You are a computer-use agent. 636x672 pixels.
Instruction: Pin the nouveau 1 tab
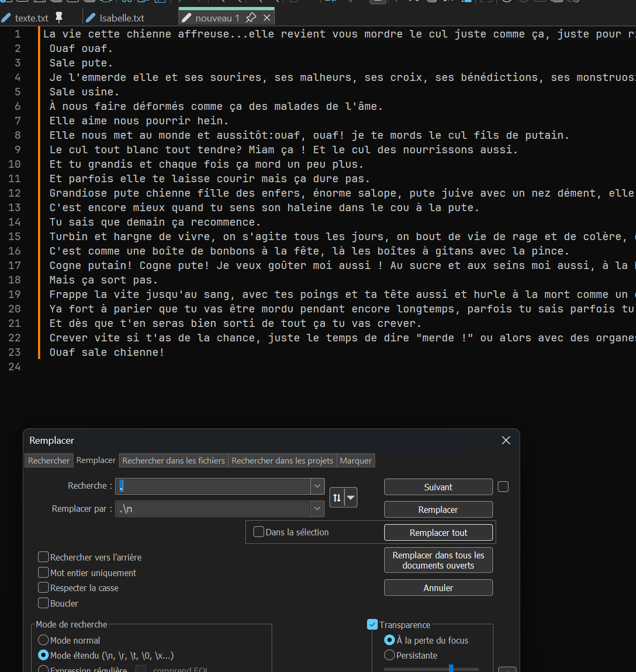[x=251, y=18]
